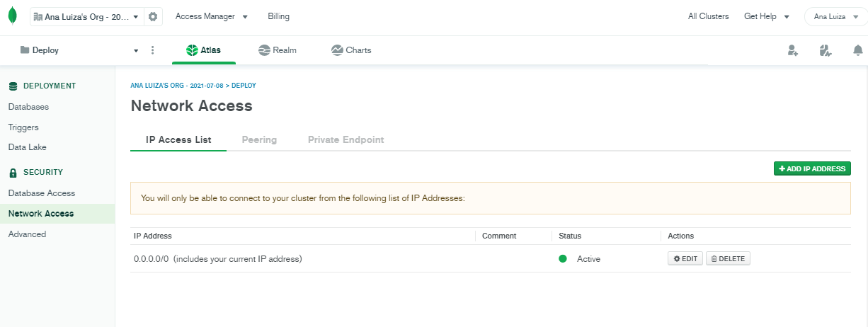Click the Network Access page heading
Image resolution: width=868 pixels, height=327 pixels.
click(192, 106)
